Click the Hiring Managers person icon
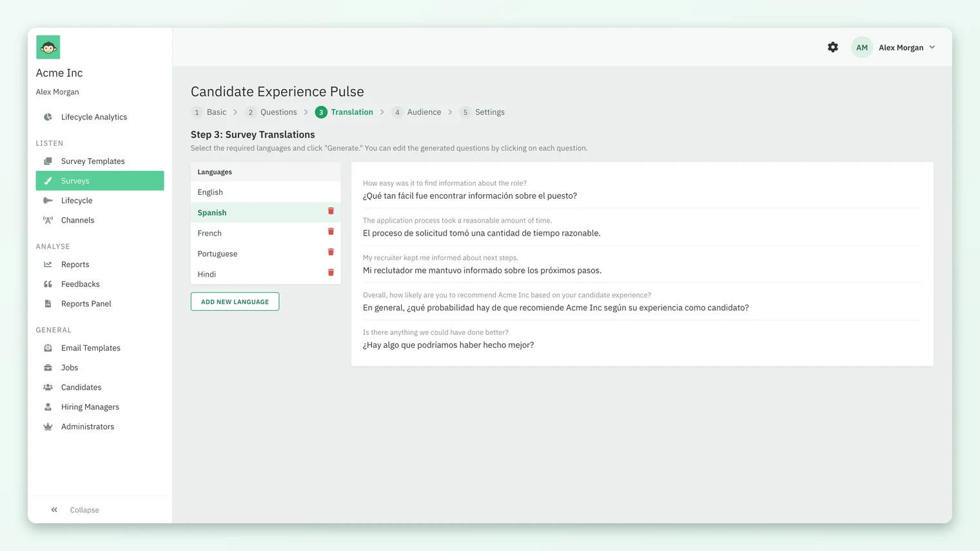Viewport: 980px width, 551px height. point(48,407)
